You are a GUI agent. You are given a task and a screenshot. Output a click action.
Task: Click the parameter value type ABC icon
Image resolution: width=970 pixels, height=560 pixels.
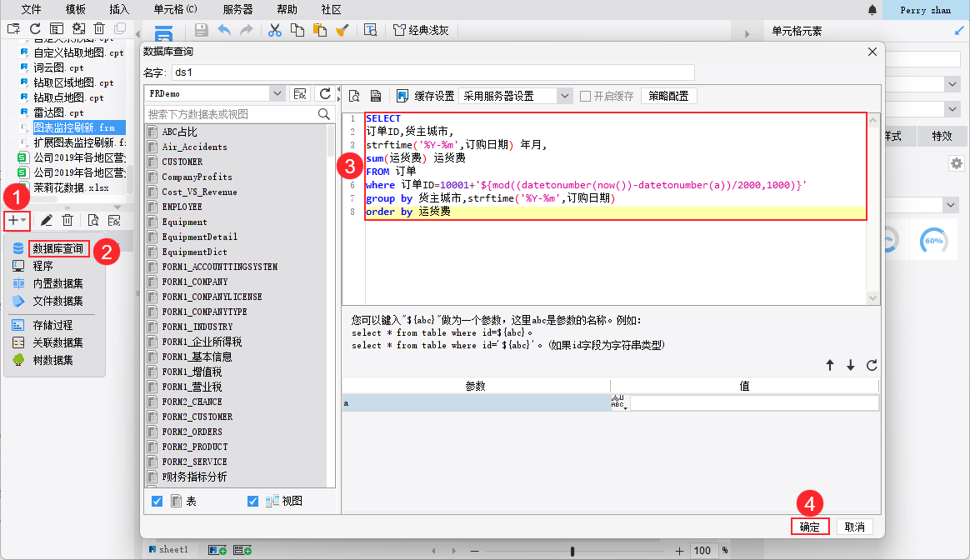(x=619, y=402)
